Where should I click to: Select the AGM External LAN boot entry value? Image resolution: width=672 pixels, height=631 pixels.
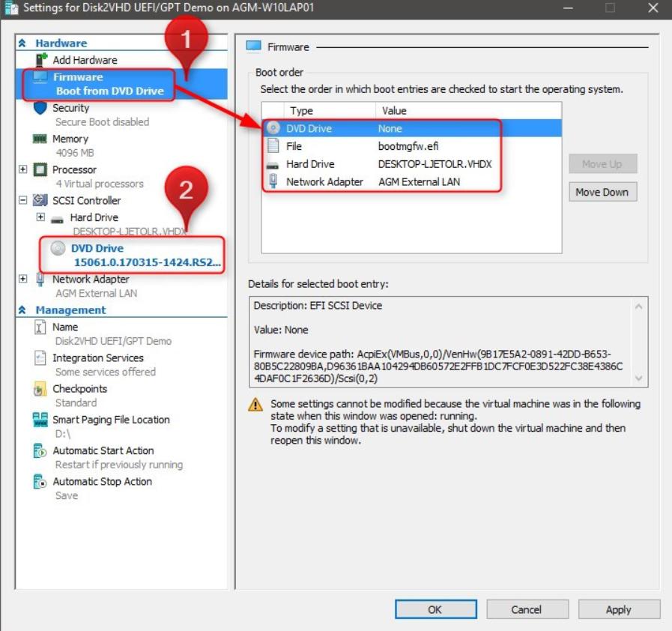coord(419,182)
